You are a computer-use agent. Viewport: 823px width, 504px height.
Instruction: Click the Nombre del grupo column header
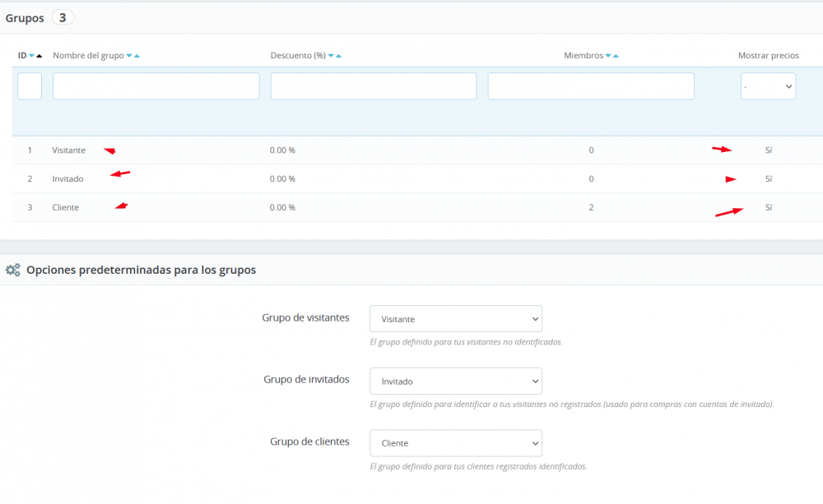[88, 56]
